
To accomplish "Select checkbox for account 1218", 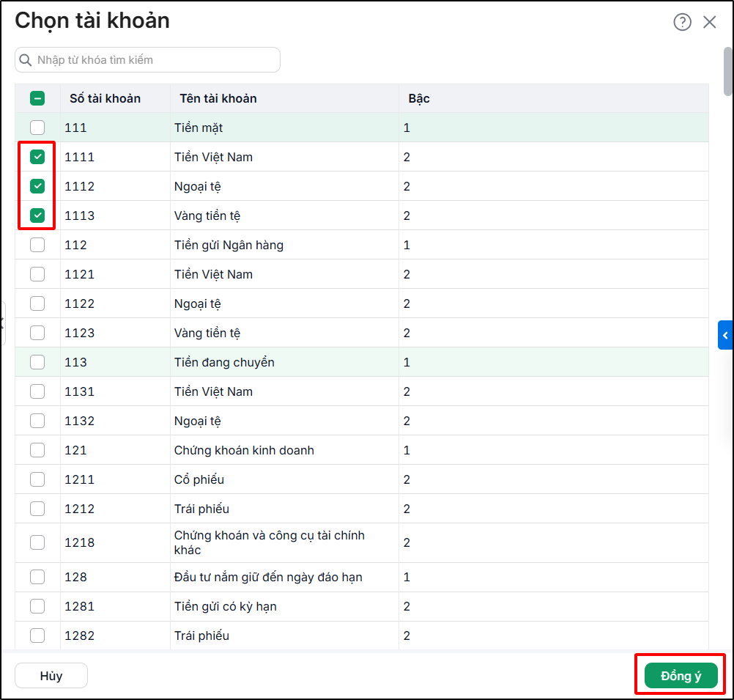I will point(37,542).
